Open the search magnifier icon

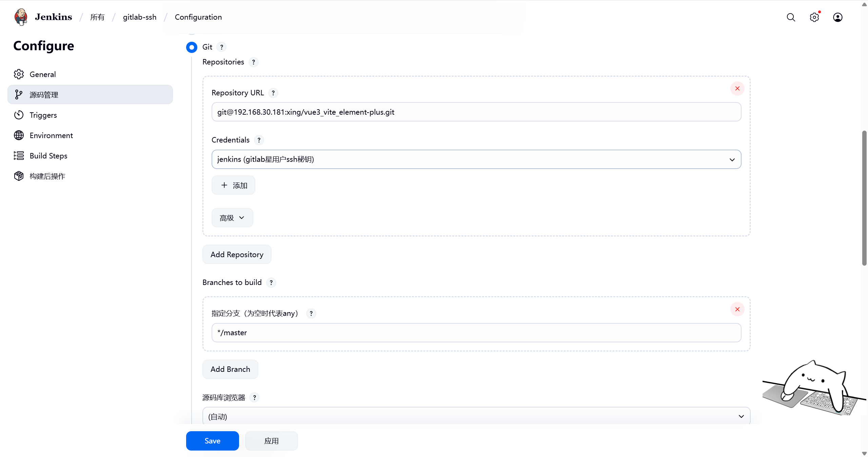(791, 17)
